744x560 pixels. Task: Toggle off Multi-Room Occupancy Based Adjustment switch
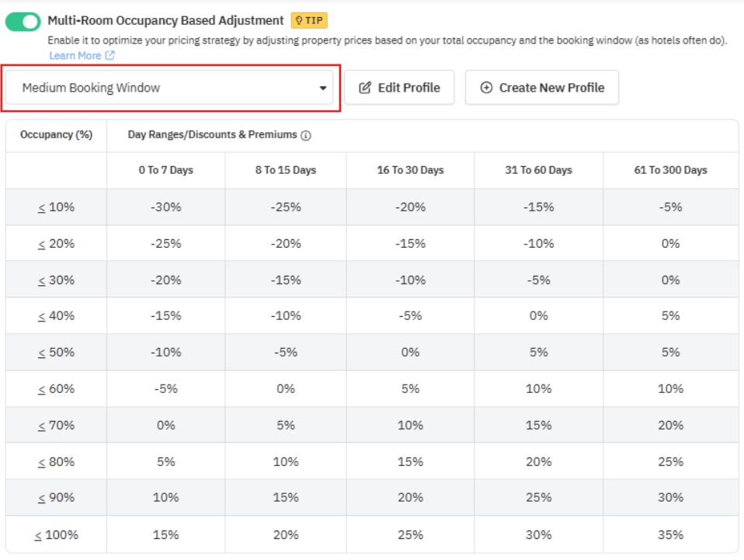(23, 21)
